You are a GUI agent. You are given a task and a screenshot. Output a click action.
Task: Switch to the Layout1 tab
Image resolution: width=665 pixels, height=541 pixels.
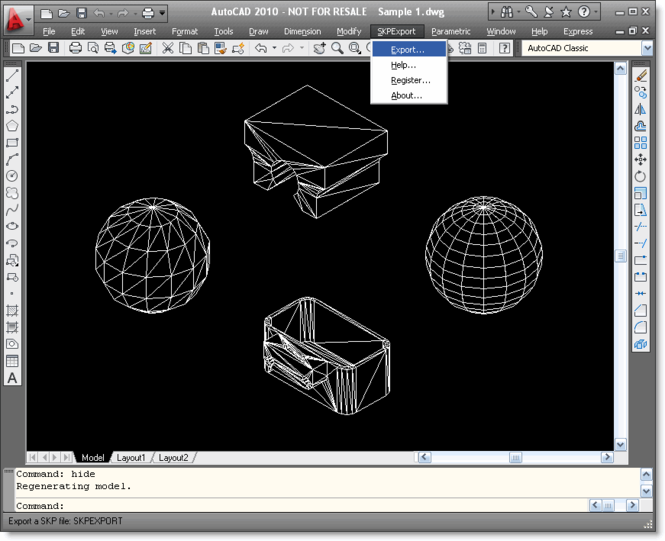click(131, 457)
